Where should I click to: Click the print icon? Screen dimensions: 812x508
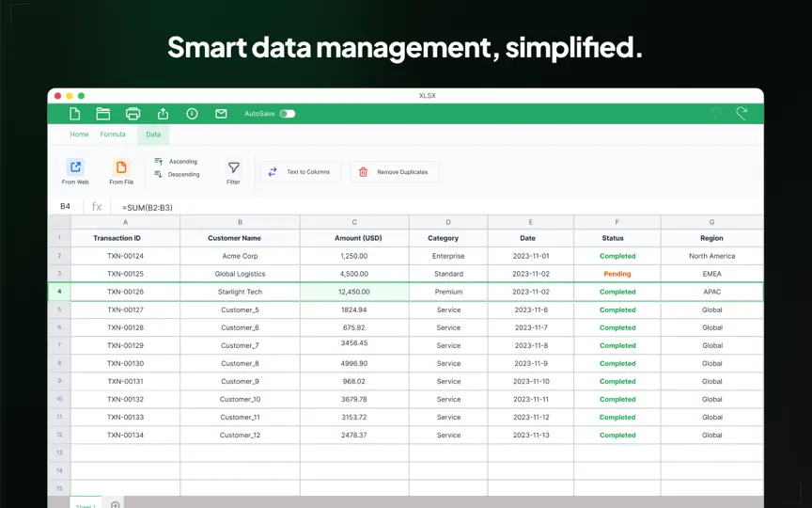coord(133,114)
